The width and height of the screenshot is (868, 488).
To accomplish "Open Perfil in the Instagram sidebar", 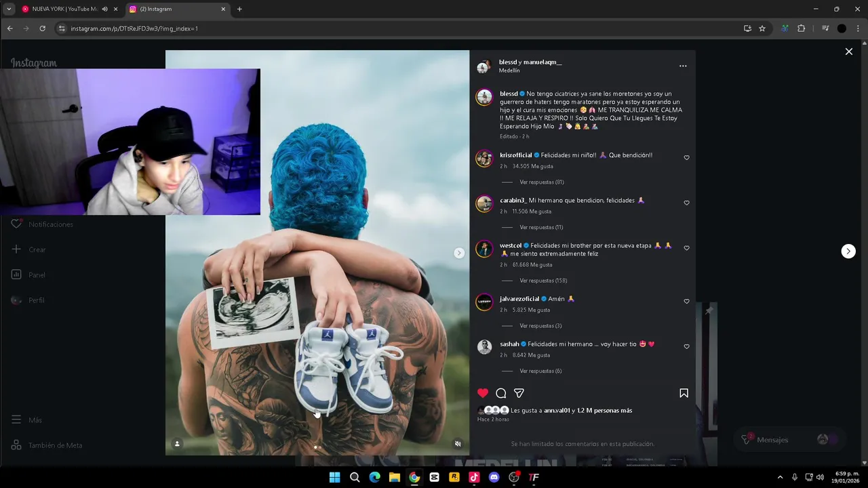I will [x=28, y=300].
